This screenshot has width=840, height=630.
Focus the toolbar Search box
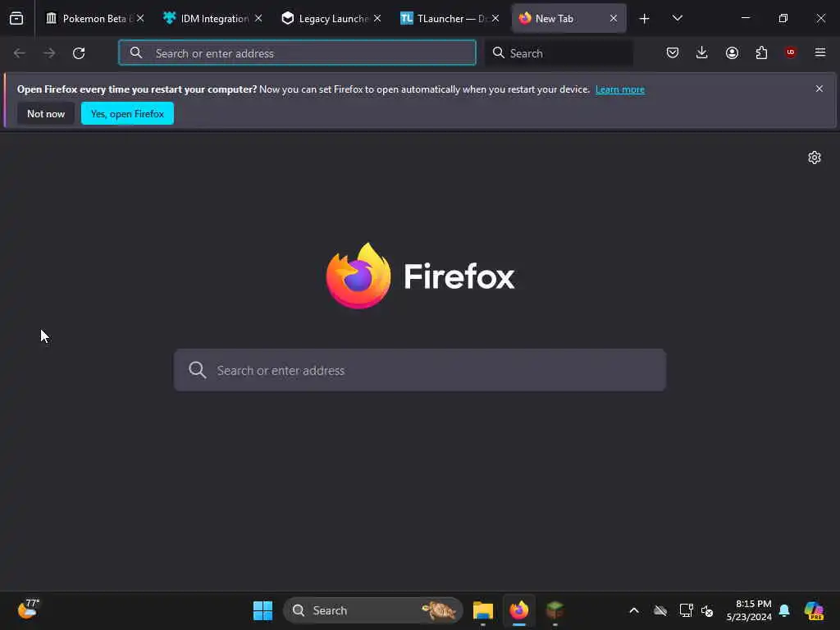559,53
